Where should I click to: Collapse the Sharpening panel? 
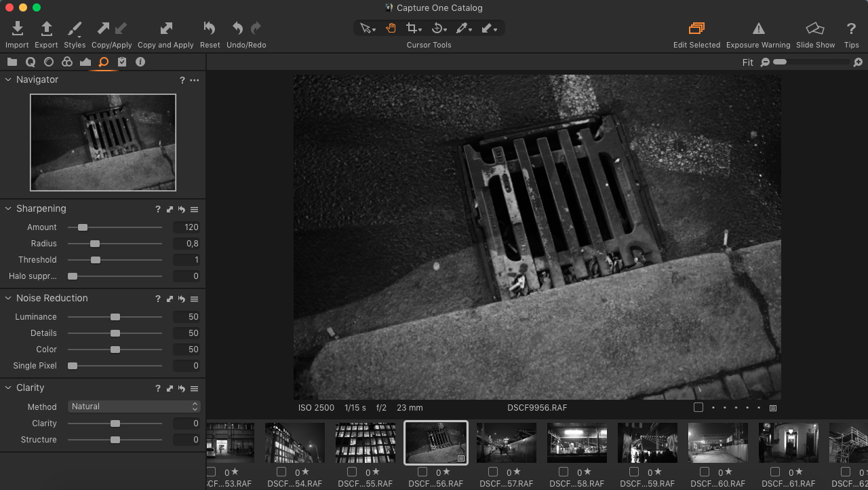tap(7, 208)
